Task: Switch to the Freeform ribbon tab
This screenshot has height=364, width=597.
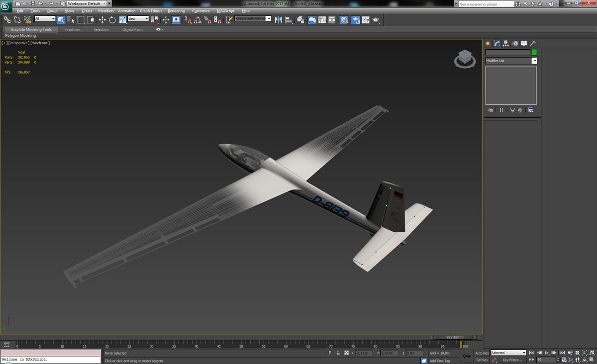Action: click(x=73, y=30)
